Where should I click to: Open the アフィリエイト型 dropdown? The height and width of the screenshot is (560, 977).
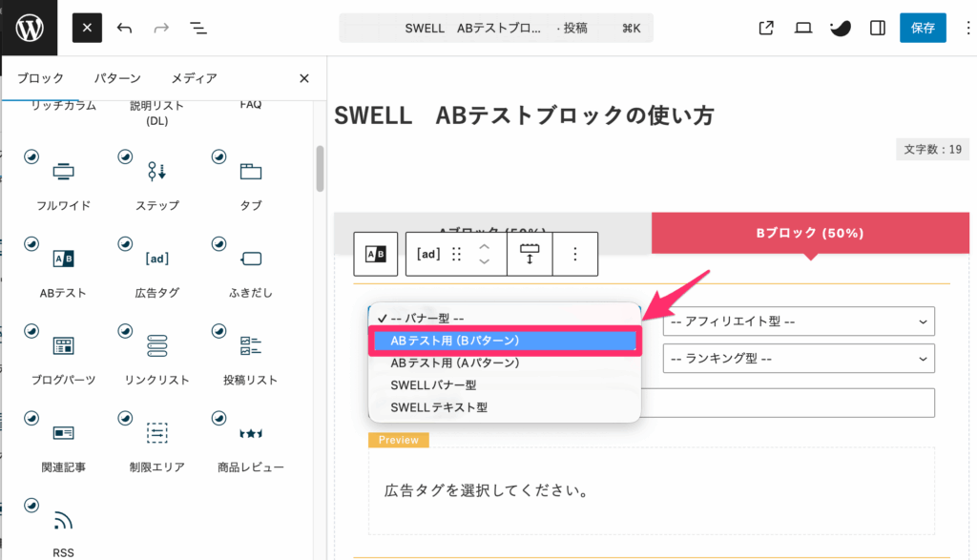[798, 321]
